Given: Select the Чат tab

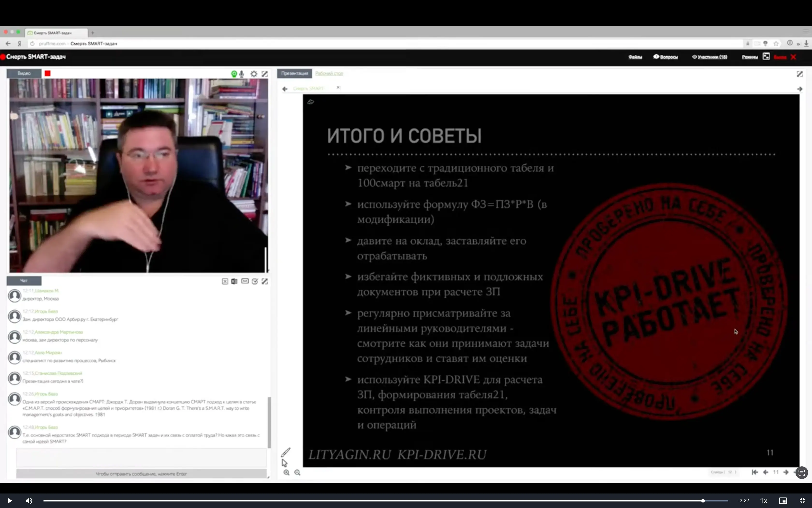Looking at the screenshot, I should 24,281.
